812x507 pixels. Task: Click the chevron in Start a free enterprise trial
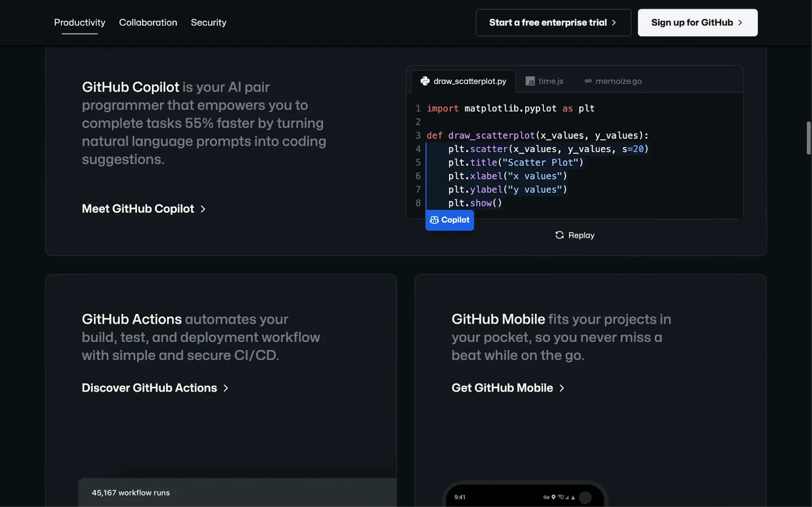[x=614, y=22]
